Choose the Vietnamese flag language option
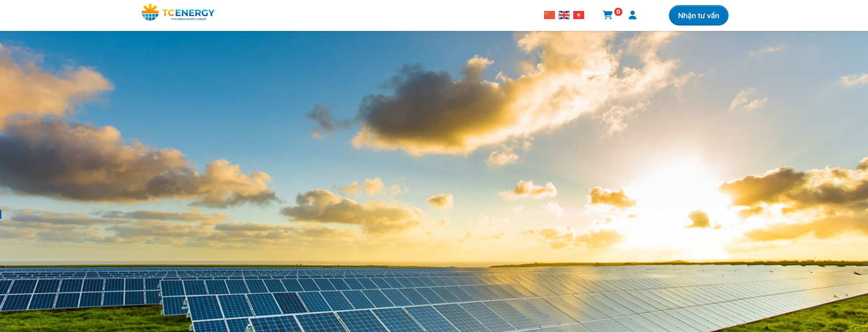The image size is (868, 332). (579, 15)
